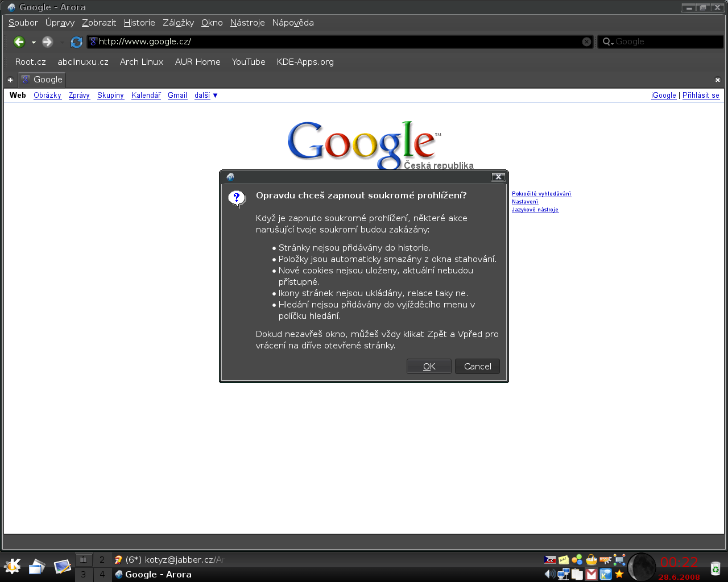
Task: Open the drawing tablet icon in panel
Action: point(62,566)
